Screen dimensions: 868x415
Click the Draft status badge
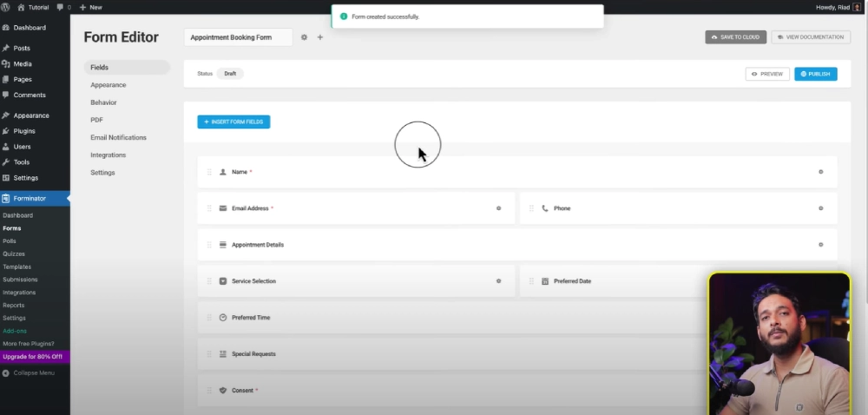230,74
